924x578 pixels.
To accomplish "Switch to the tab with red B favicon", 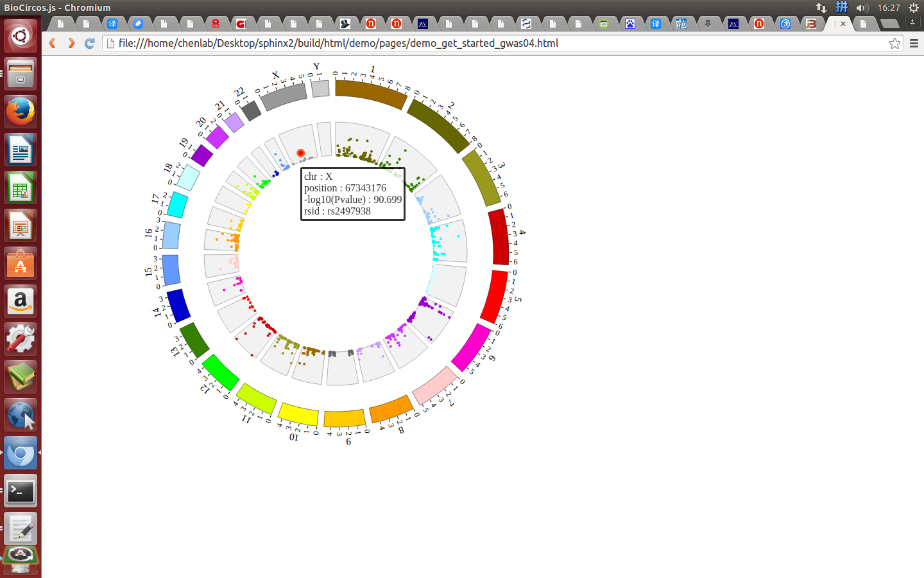I will (x=811, y=24).
